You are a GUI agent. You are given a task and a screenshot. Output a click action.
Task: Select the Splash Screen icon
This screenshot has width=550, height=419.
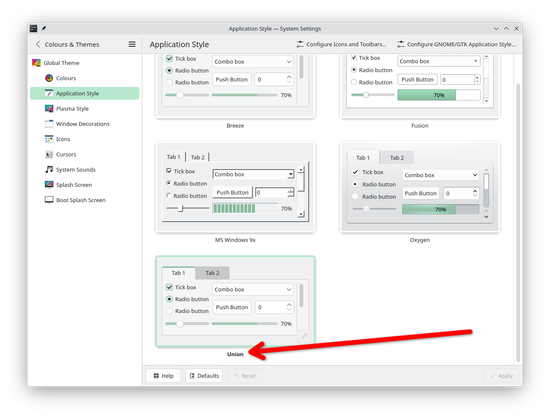(49, 184)
